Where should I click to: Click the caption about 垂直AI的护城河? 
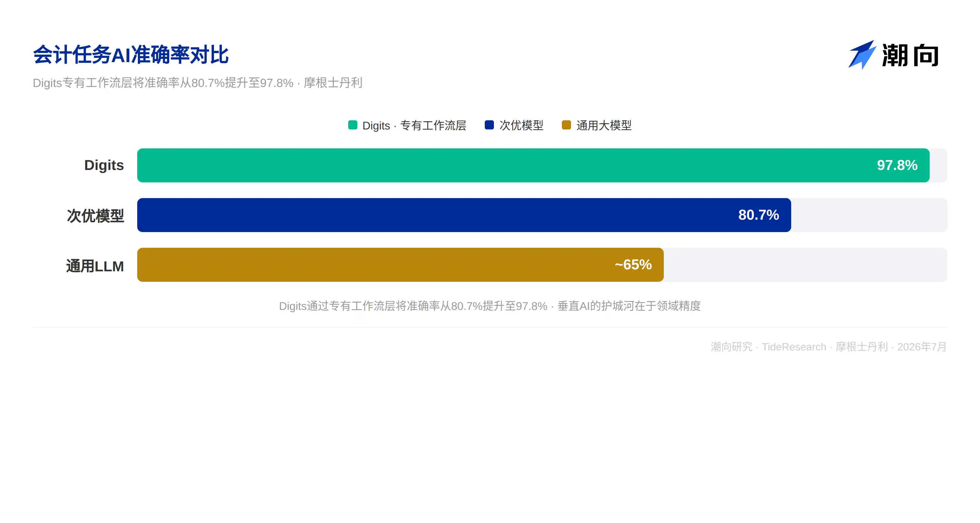pos(490,306)
